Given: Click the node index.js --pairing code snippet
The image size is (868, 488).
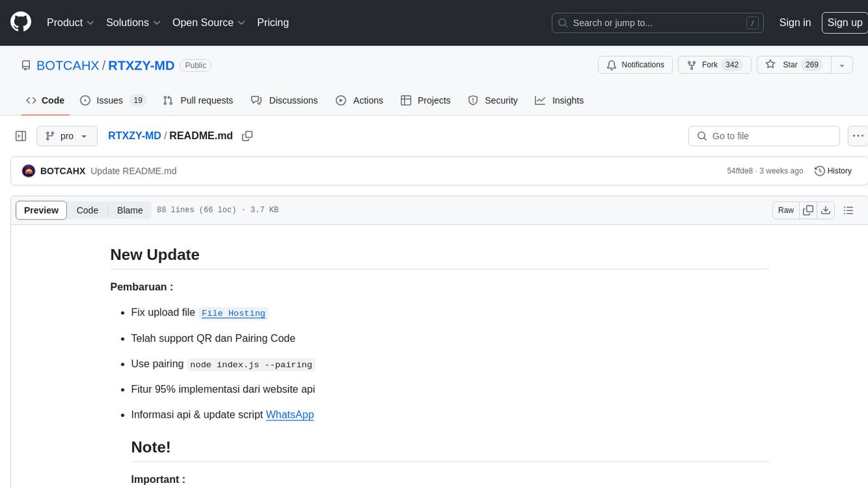Looking at the screenshot, I should pyautogui.click(x=251, y=365).
